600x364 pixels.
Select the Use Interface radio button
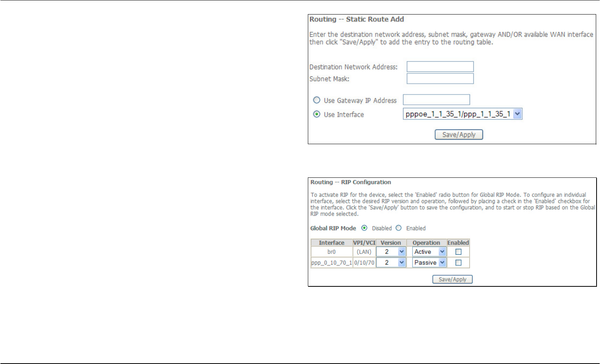[317, 114]
